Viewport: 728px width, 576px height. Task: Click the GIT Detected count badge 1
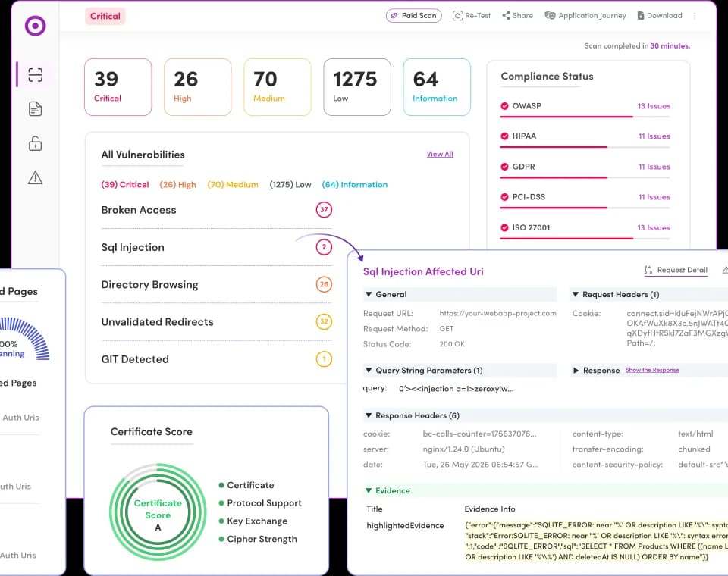pyautogui.click(x=324, y=359)
